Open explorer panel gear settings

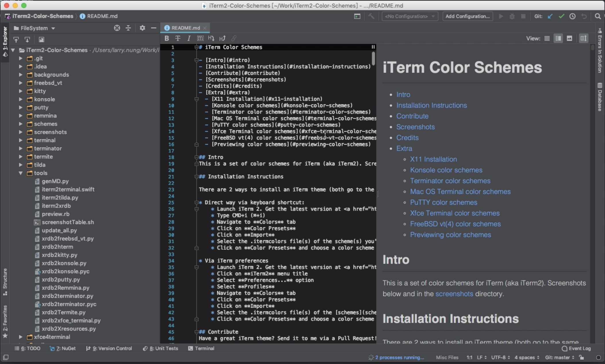pos(142,28)
